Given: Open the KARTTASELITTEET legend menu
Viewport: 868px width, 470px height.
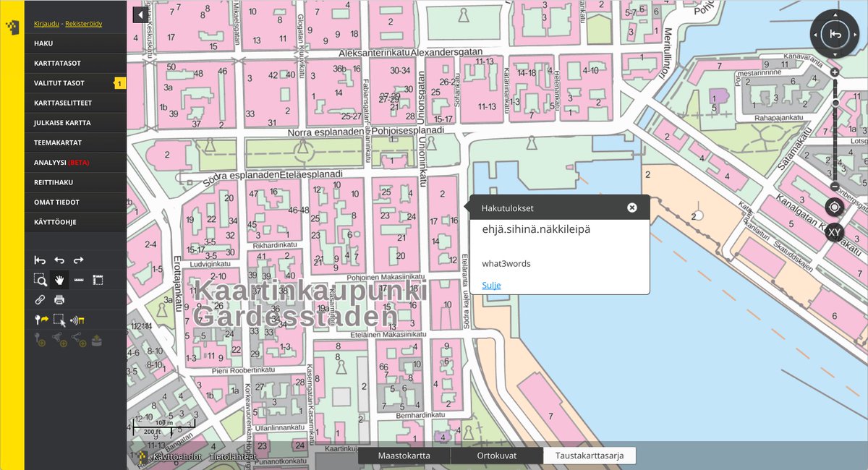Looking at the screenshot, I should coord(75,103).
